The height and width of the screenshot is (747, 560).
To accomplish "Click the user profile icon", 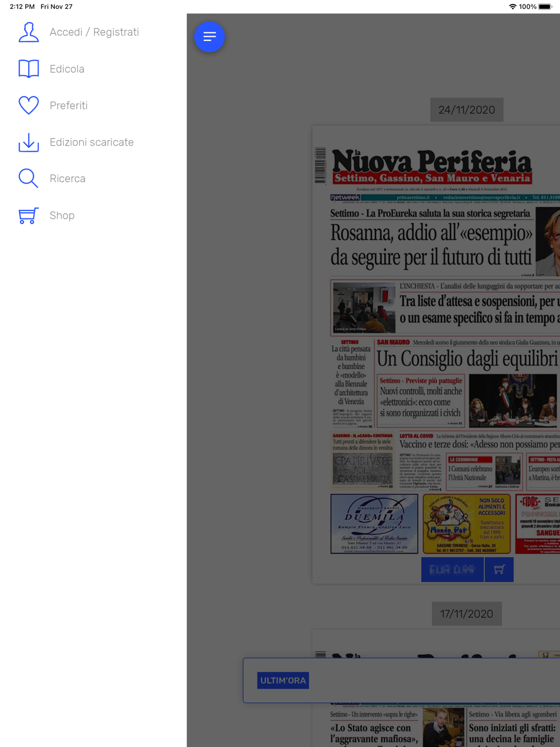I will (29, 32).
